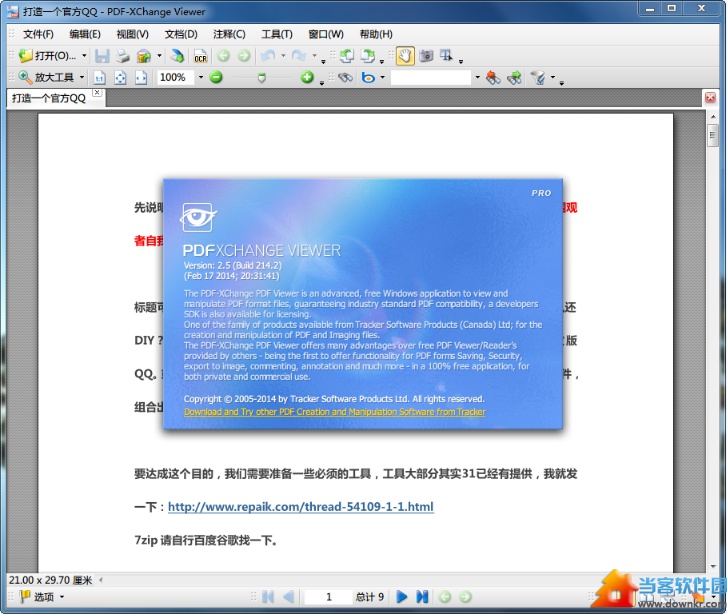Select the Snapshot camera tool
727x614 pixels.
pos(426,56)
